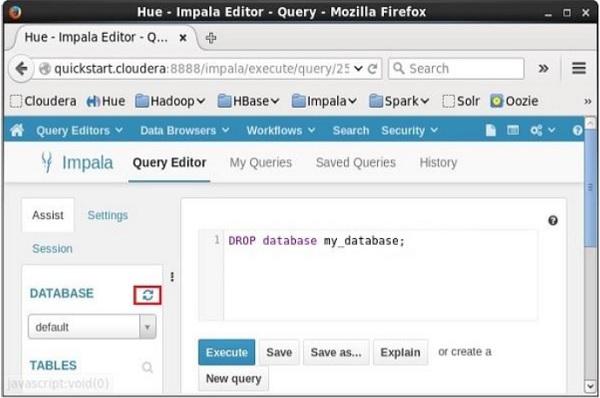Expand the Query Editors menu
The image size is (600, 398).
click(79, 130)
